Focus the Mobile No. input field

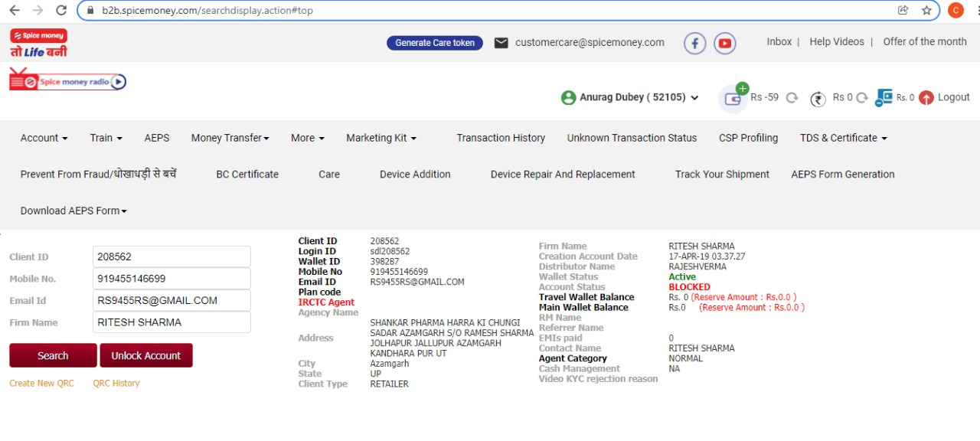click(171, 279)
